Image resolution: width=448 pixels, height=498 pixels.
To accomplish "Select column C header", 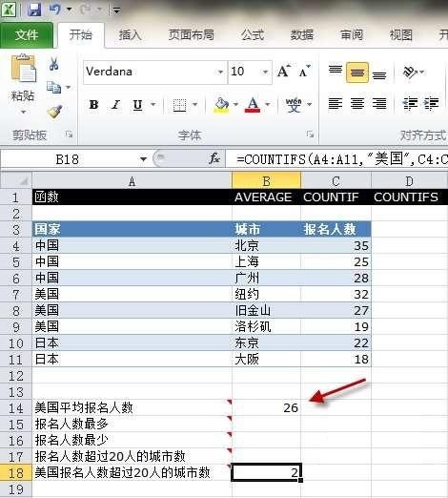I will [x=336, y=181].
